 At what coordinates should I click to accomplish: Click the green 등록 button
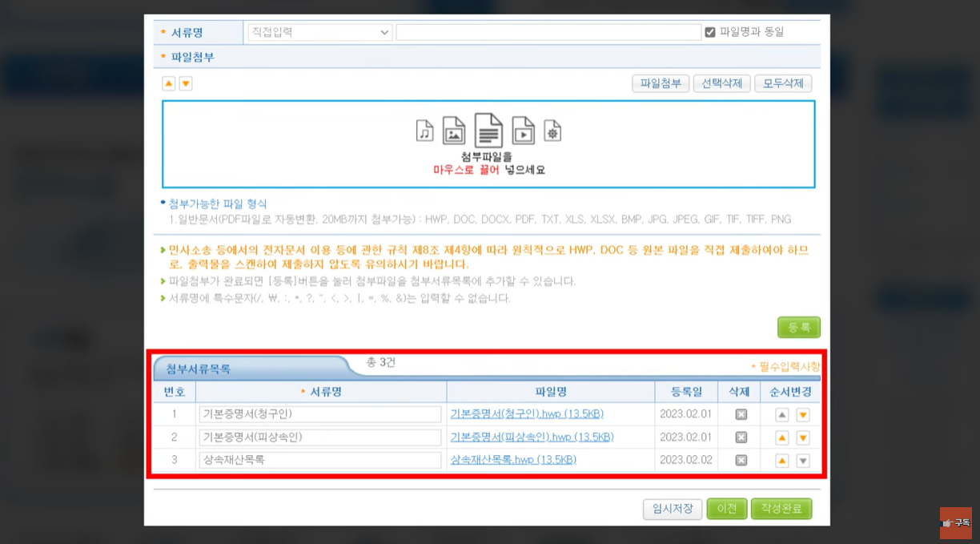point(799,327)
